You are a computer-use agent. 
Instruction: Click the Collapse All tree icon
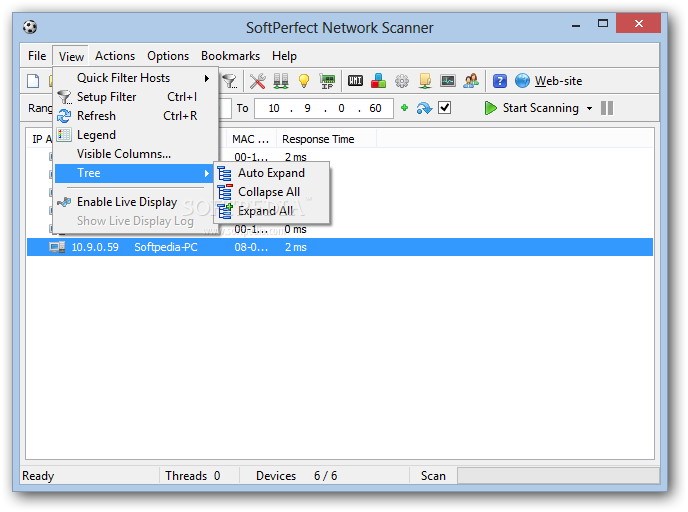click(x=225, y=192)
